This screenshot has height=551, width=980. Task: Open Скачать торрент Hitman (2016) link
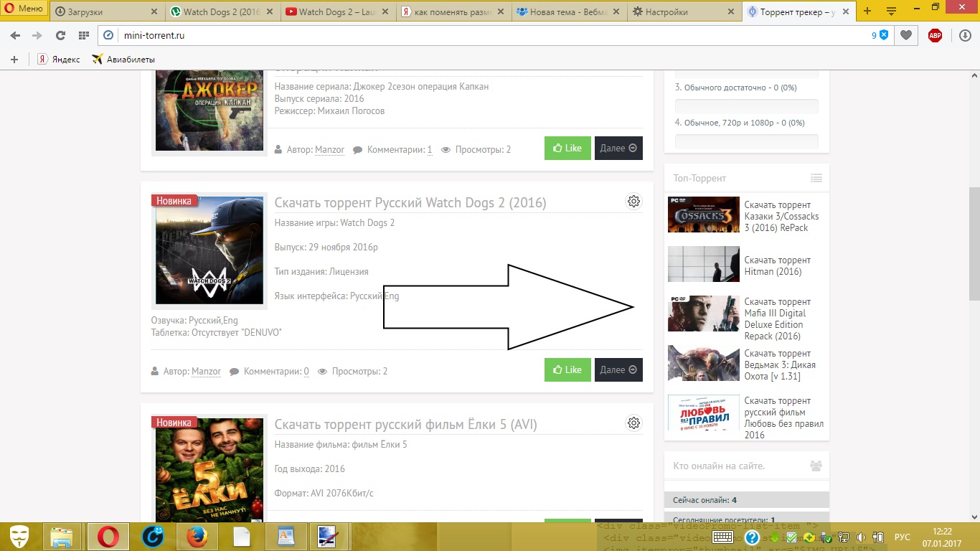click(x=778, y=265)
